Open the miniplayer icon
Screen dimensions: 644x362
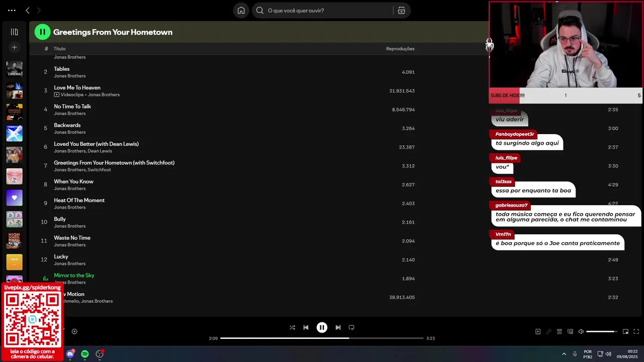point(625,331)
